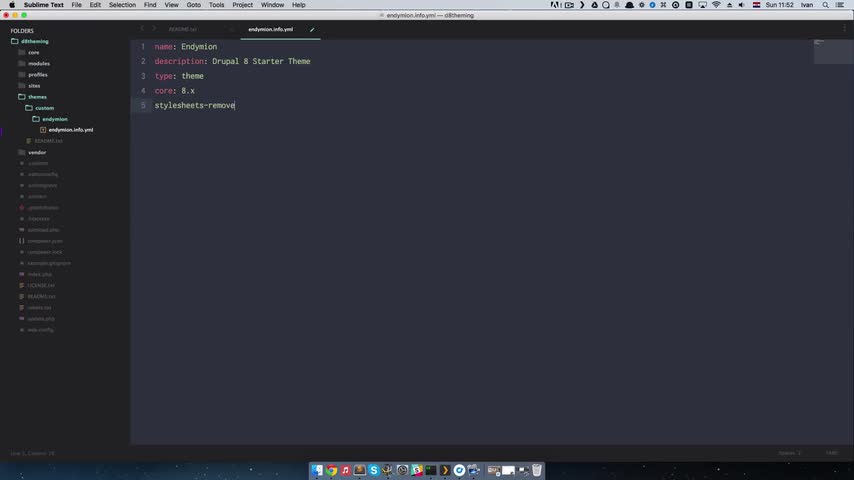Open the Ivan user menu

(x=807, y=5)
